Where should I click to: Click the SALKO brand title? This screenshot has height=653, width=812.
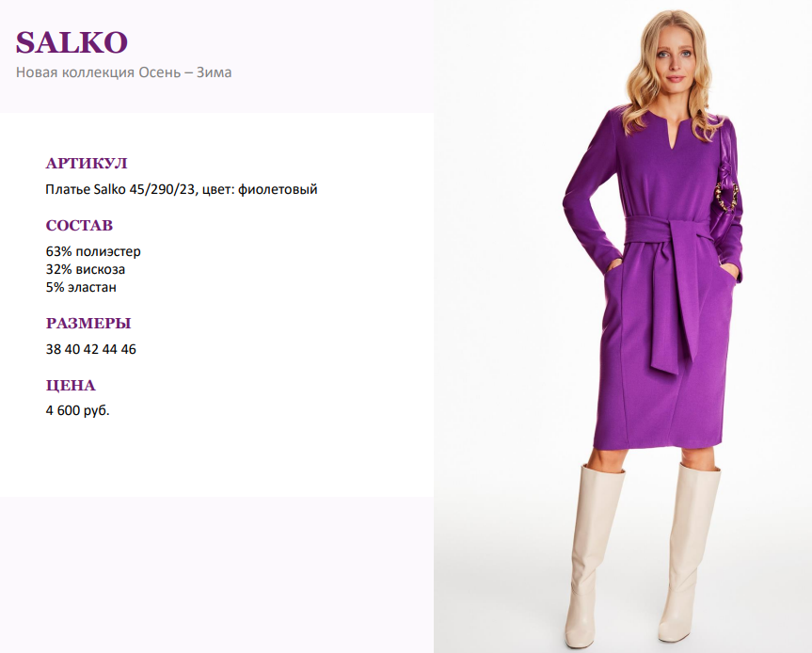[72, 42]
